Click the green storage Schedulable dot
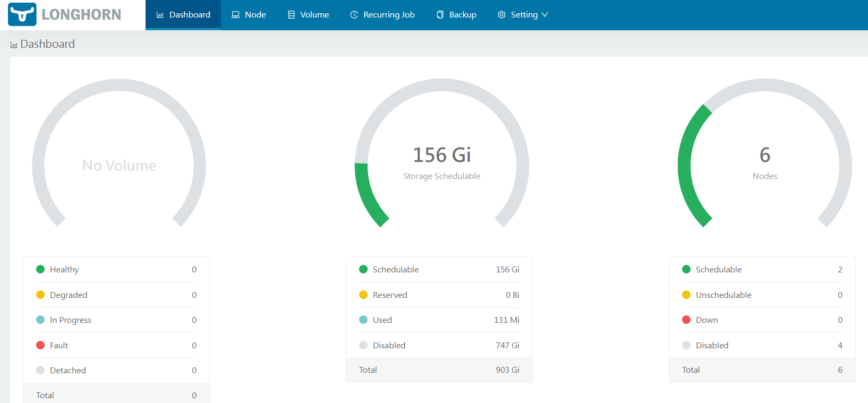868x403 pixels. [x=363, y=269]
